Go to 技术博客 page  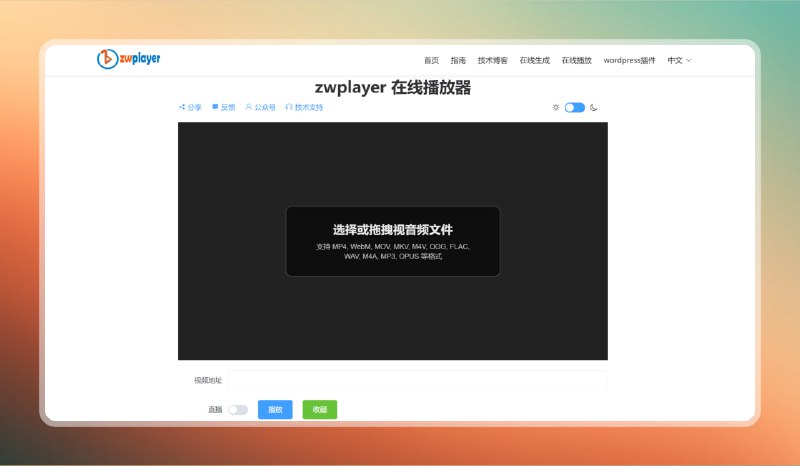(x=492, y=60)
